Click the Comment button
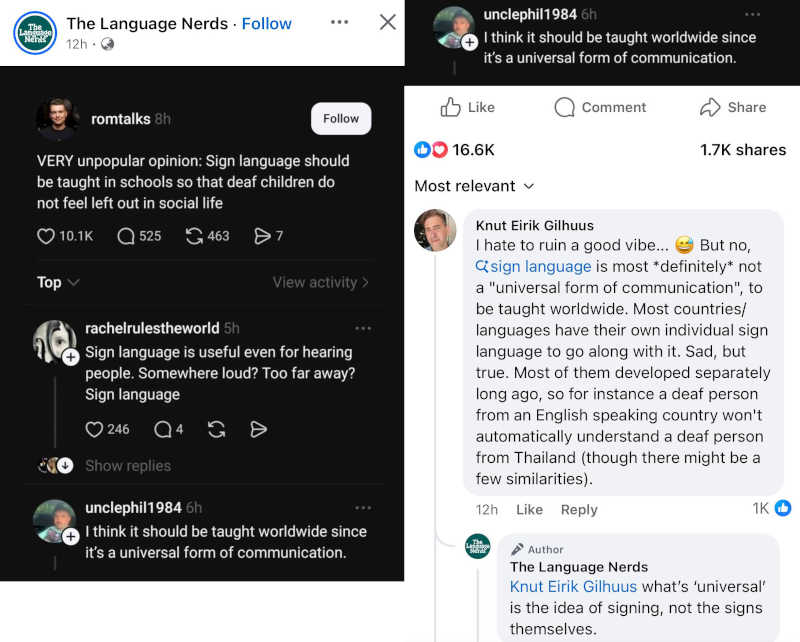 click(x=600, y=107)
